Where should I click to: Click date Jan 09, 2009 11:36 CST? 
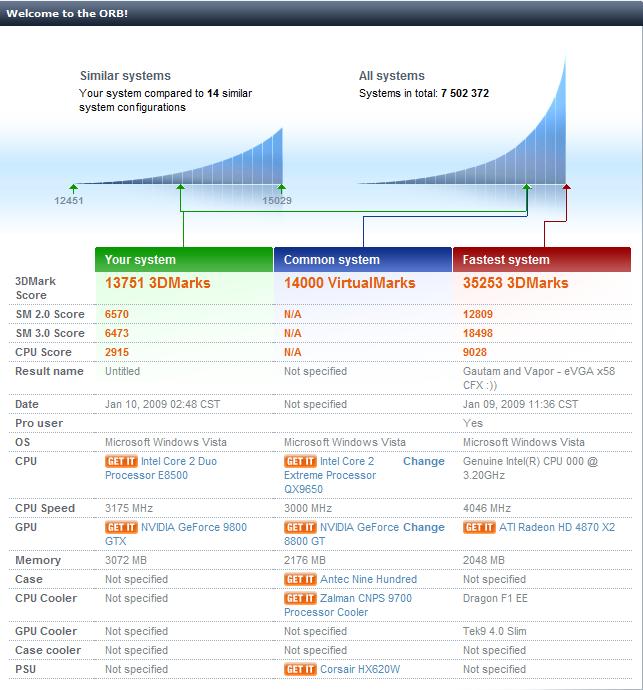pos(520,404)
